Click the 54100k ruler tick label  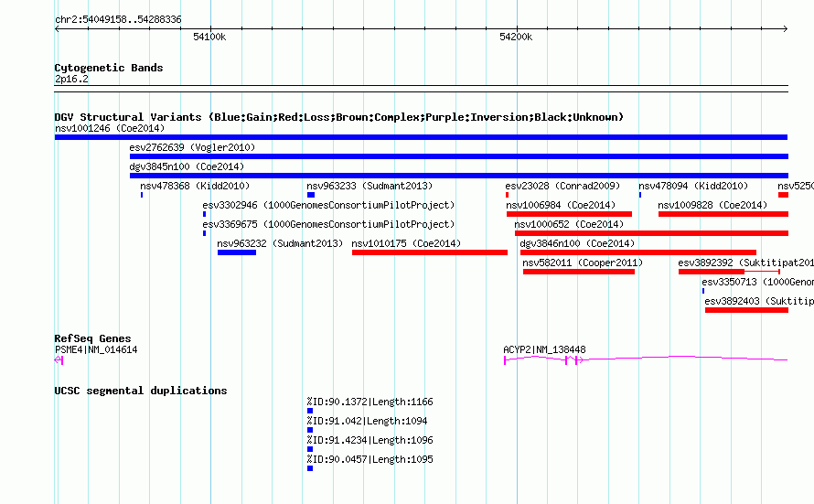209,37
